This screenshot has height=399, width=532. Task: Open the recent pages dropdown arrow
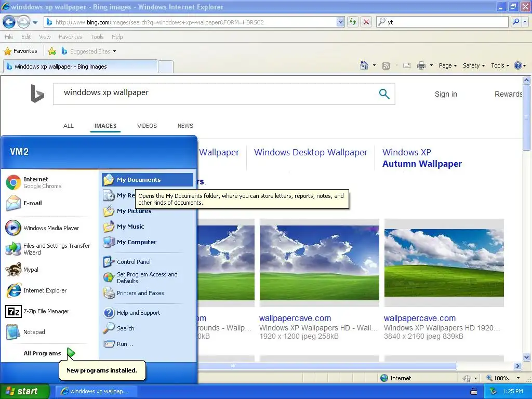click(x=35, y=22)
